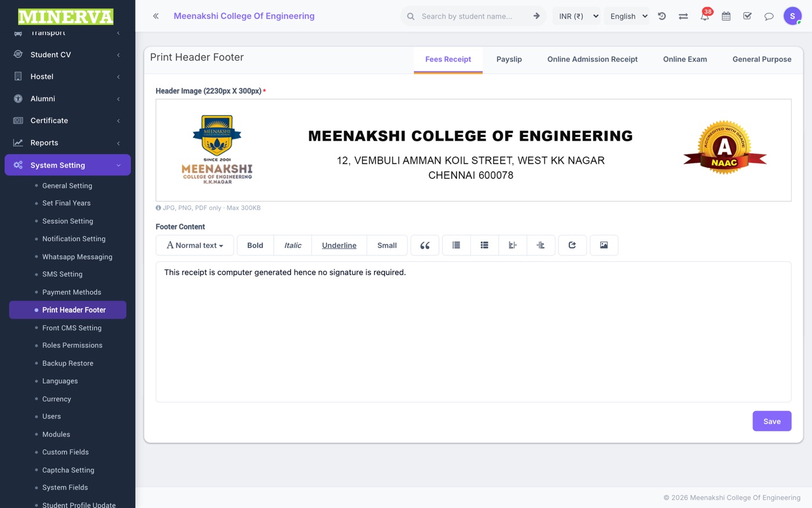812x508 pixels.
Task: Click the Reports chart icon
Action: [x=18, y=143]
